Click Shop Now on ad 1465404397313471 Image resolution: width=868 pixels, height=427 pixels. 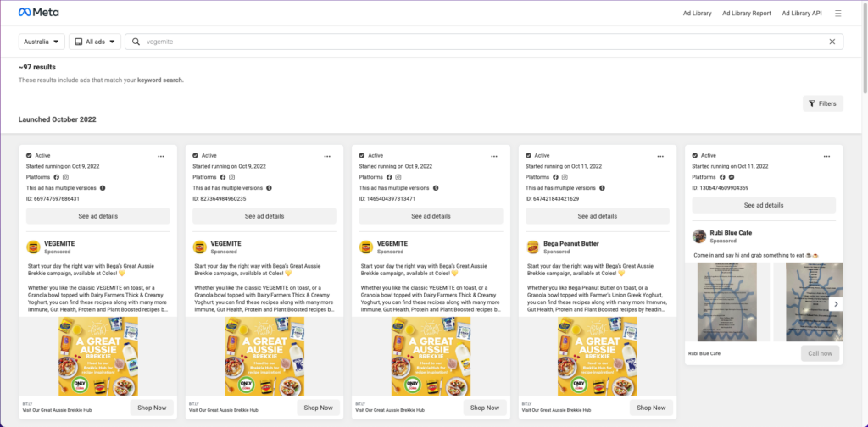(485, 408)
